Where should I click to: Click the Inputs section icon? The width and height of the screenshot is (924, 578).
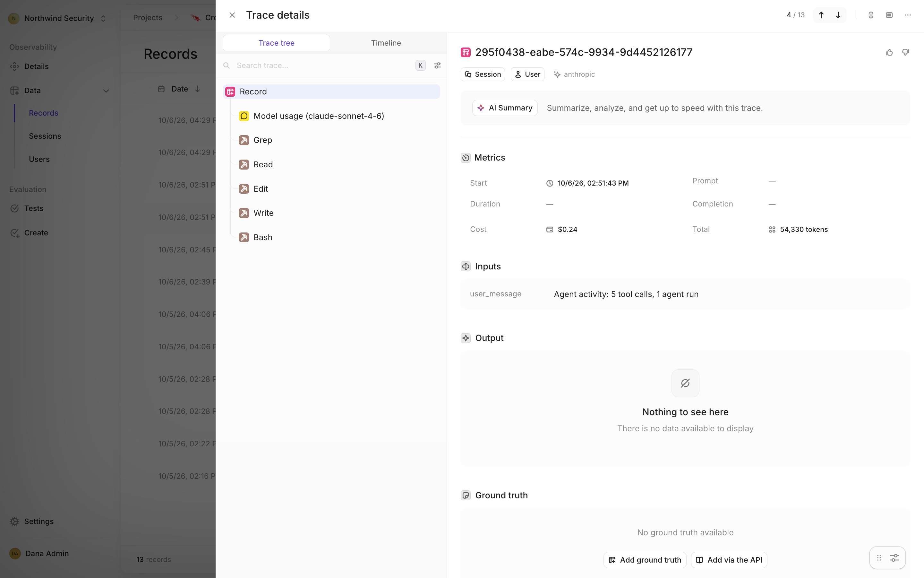coord(466,267)
